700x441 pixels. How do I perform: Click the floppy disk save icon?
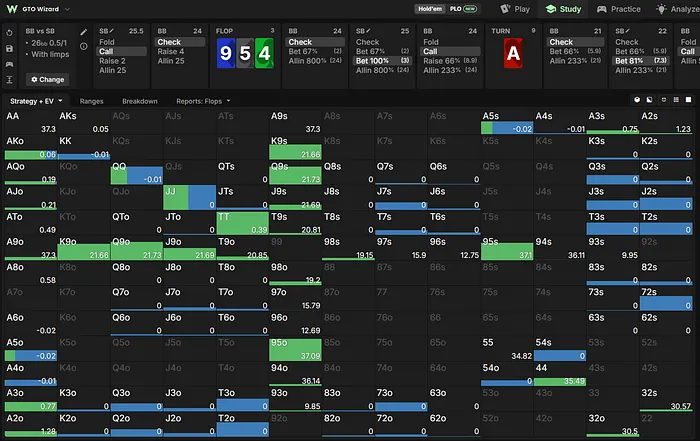tap(9, 49)
